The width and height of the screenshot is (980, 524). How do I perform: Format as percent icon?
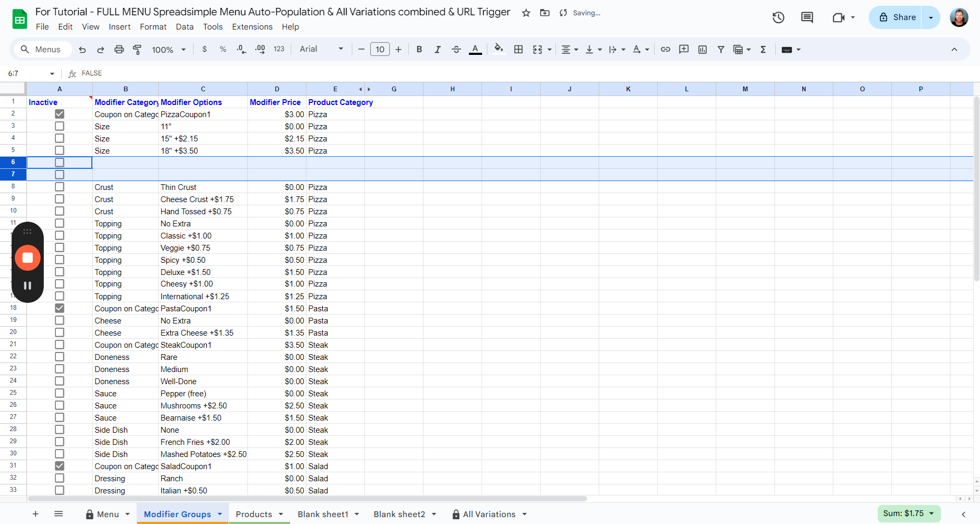tap(223, 50)
